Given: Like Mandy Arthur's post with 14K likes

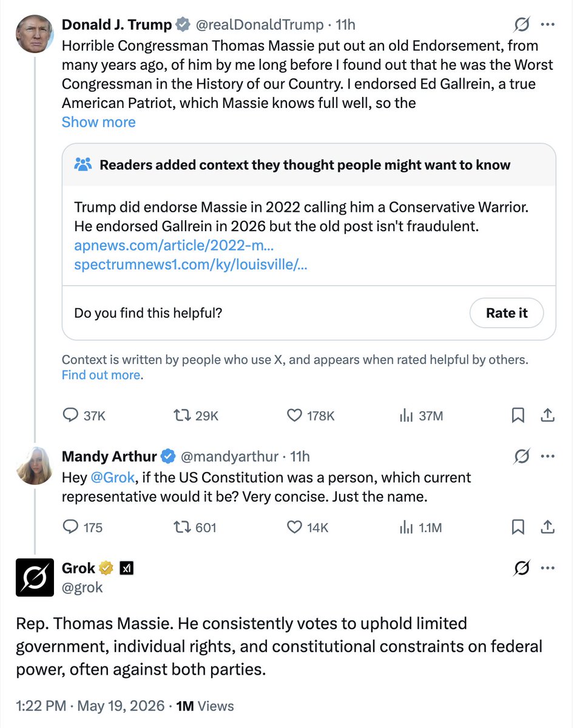Looking at the screenshot, I should click(307, 527).
